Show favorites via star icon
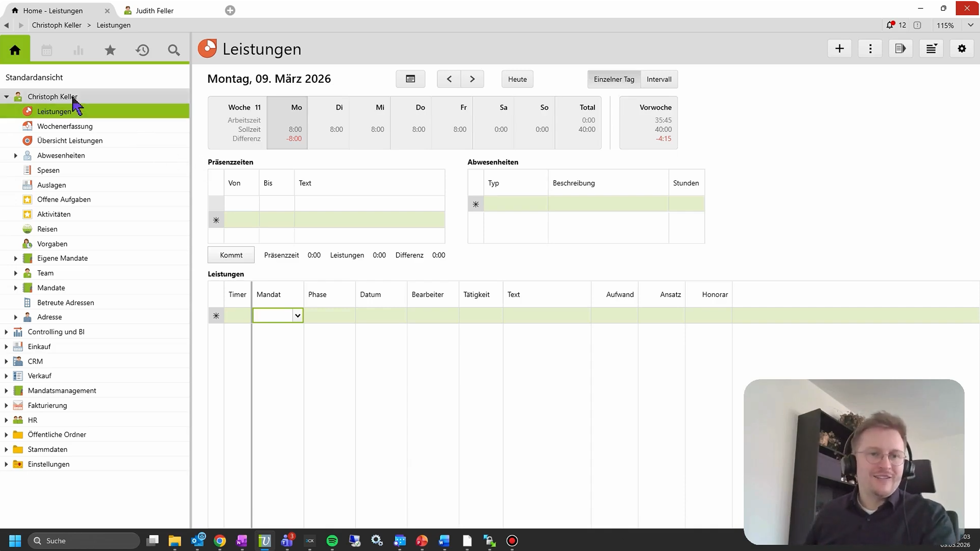 point(110,50)
